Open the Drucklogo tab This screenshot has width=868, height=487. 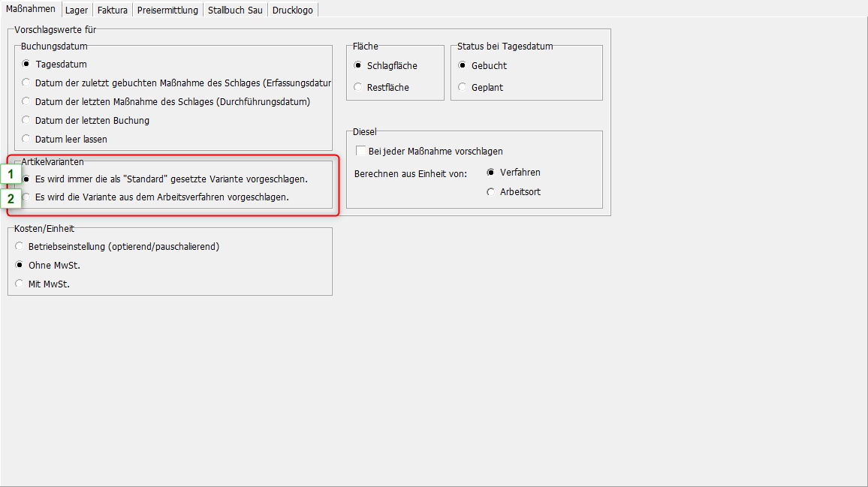(x=293, y=10)
